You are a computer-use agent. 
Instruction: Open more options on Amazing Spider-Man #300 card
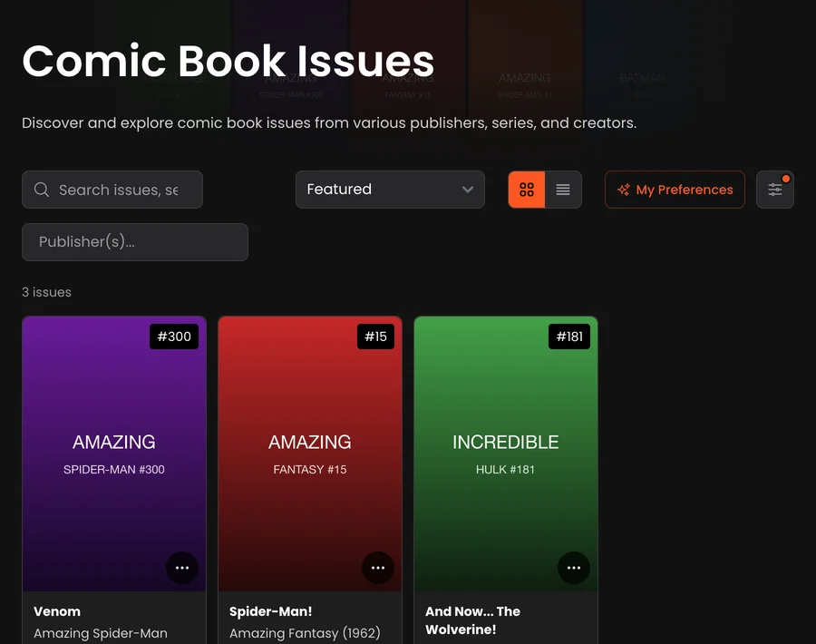[182, 568]
